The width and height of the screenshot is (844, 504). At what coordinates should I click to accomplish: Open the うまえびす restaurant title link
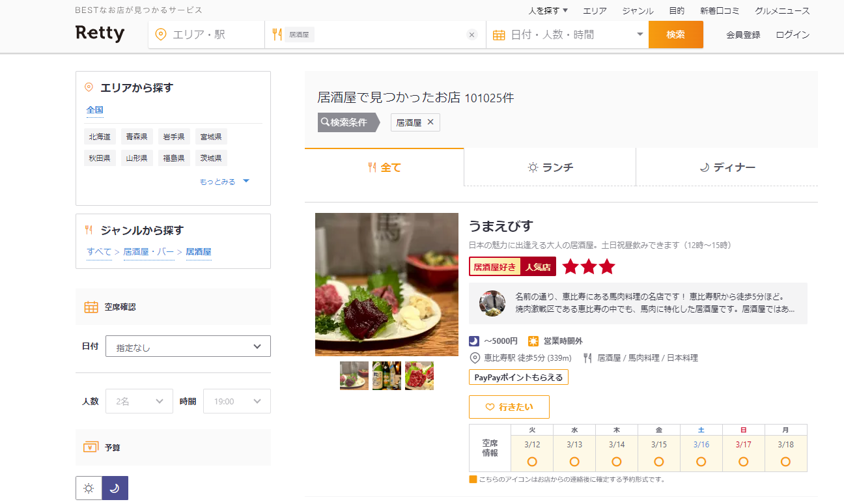coord(501,226)
